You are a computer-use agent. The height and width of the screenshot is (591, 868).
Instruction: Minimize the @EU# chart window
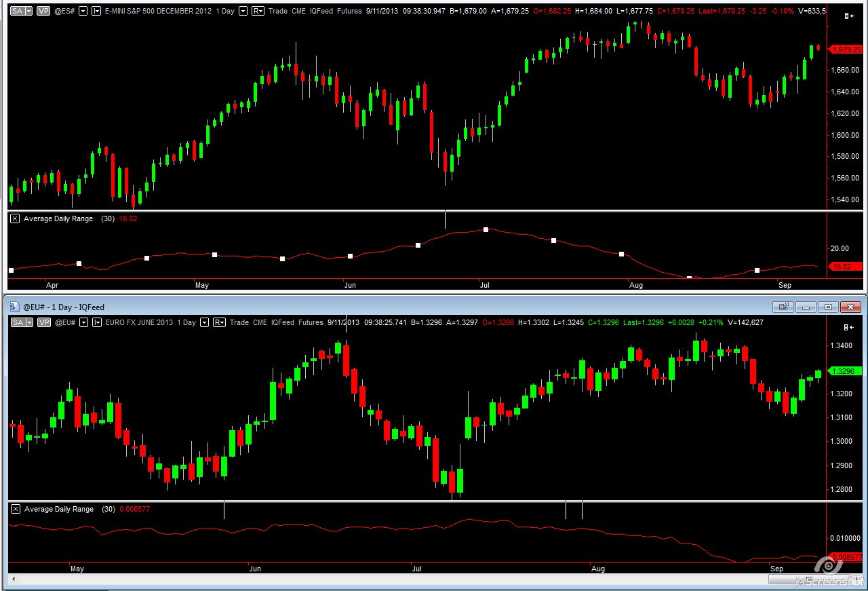[x=806, y=307]
